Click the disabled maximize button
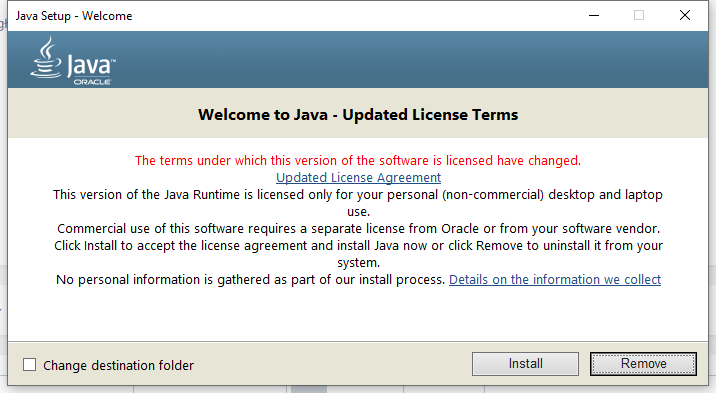 [639, 16]
